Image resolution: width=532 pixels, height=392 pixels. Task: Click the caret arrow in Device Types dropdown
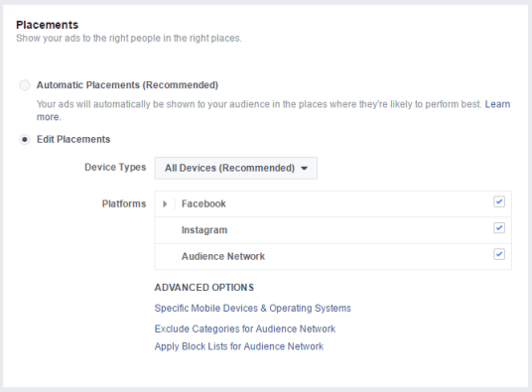[305, 168]
